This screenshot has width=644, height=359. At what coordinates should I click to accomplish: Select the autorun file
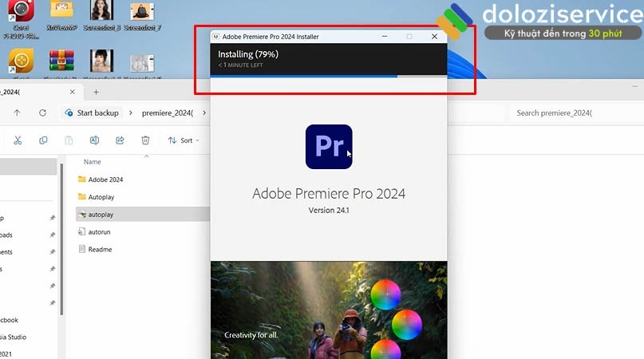point(100,232)
